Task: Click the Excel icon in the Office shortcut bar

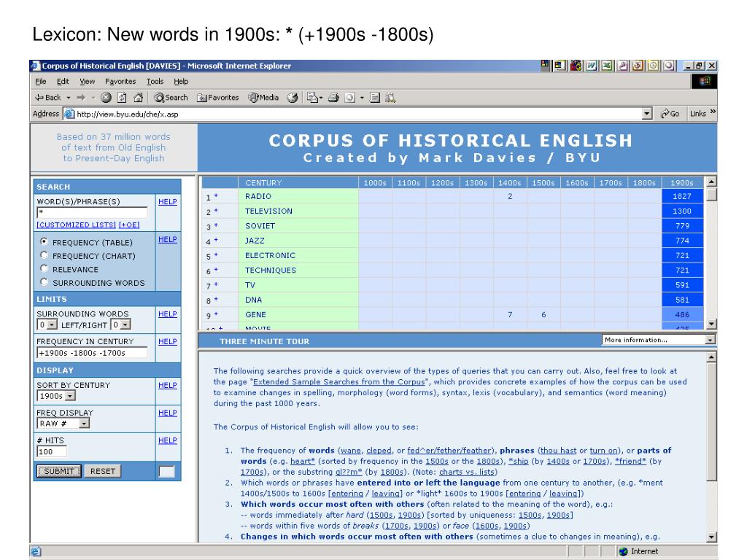Action: (x=606, y=65)
